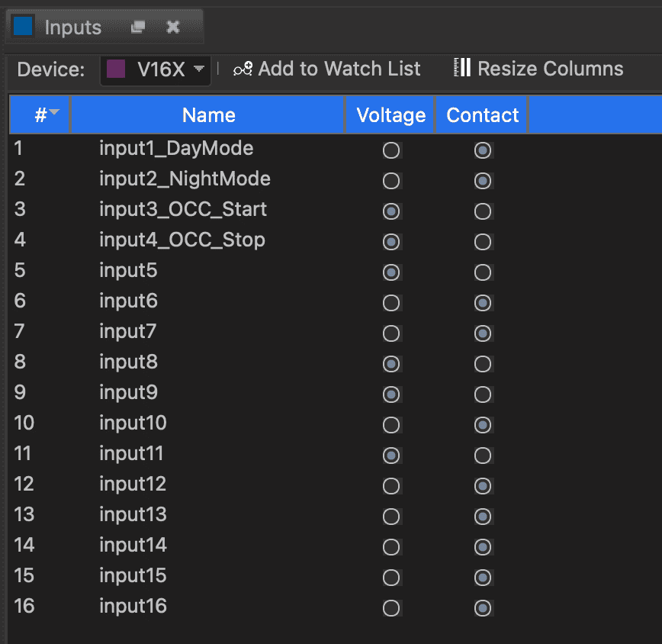Open the V16X device dropdown

click(x=199, y=69)
